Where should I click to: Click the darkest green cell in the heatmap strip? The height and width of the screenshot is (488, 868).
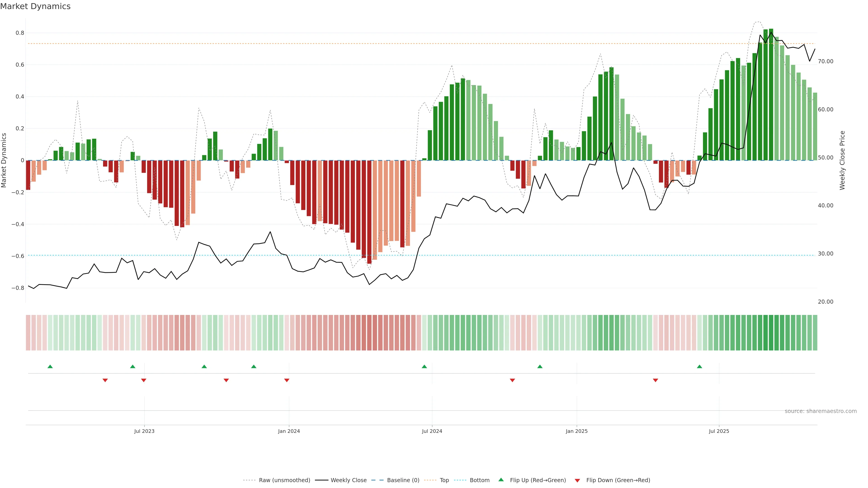click(x=771, y=332)
